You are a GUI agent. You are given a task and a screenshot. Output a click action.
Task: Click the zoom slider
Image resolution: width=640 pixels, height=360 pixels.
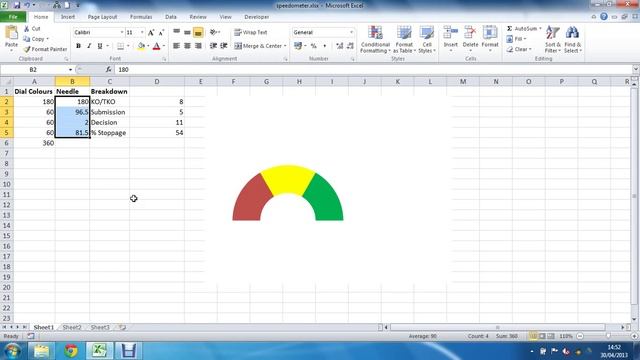[607, 336]
